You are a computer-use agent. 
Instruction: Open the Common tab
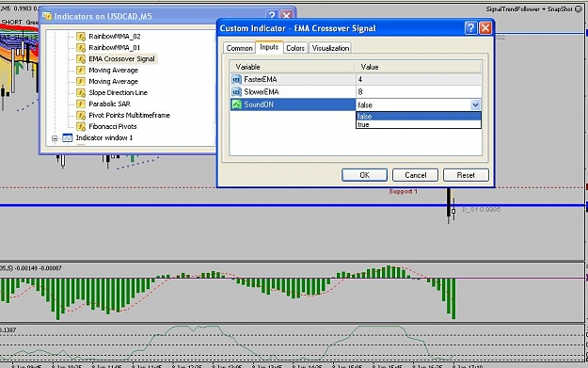239,48
